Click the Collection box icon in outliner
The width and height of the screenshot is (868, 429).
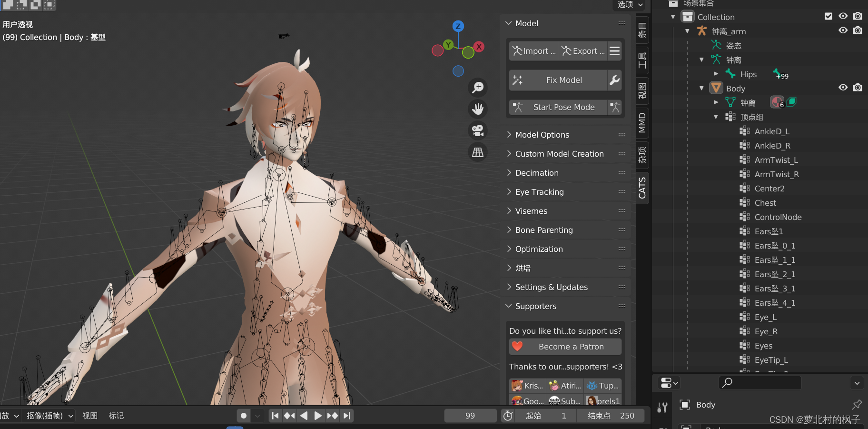688,17
